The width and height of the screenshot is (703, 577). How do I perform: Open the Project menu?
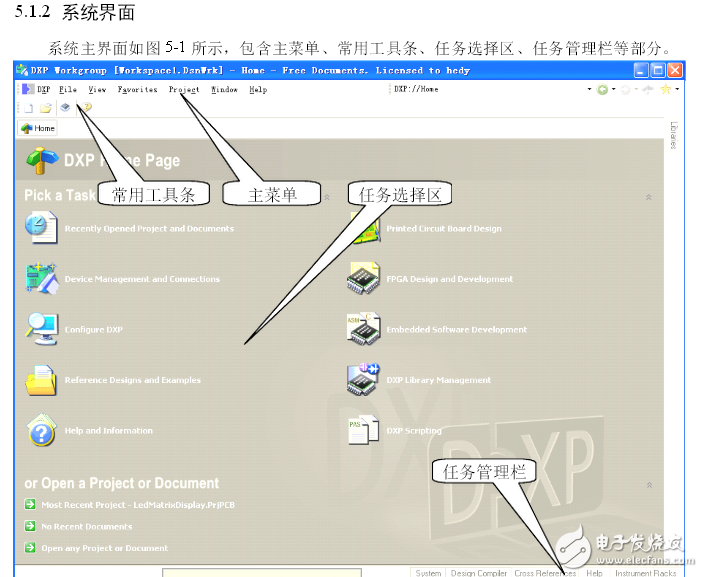click(x=184, y=89)
